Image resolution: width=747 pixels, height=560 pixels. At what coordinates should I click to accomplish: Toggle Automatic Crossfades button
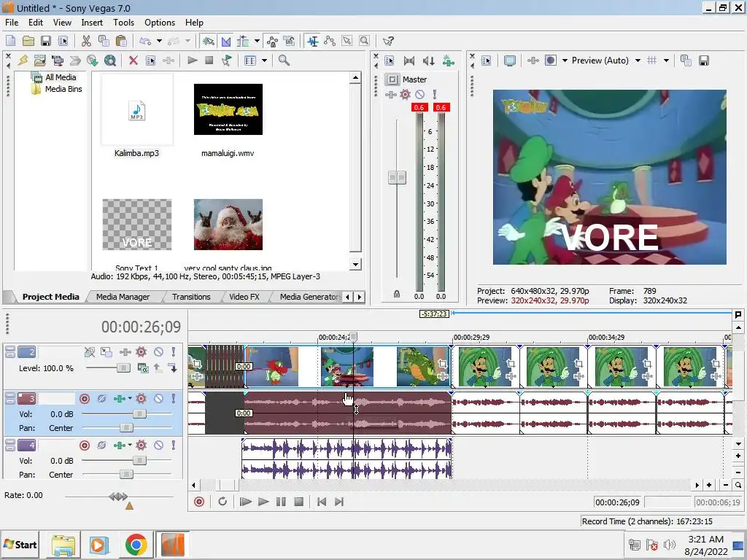[226, 41]
